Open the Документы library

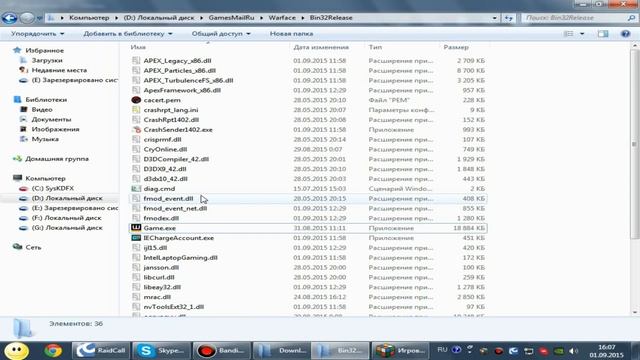tap(51, 119)
